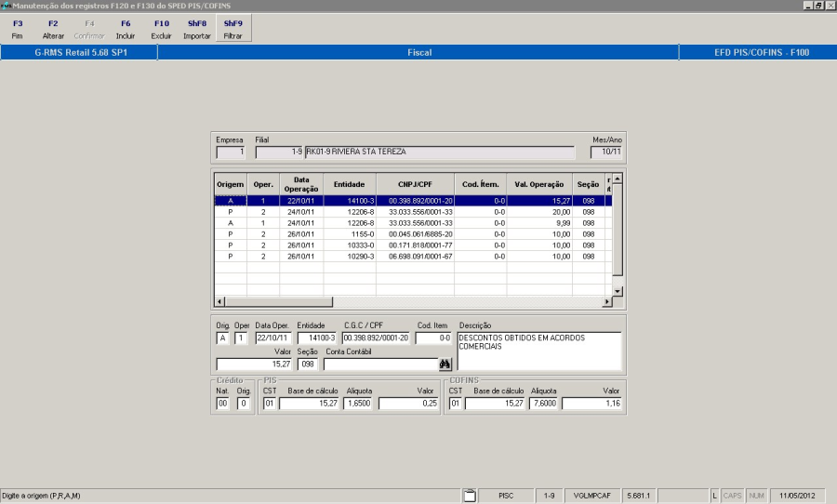The height and width of the screenshot is (504, 837).
Task: Click the F2 Alterar toolbar button
Action: 53,30
